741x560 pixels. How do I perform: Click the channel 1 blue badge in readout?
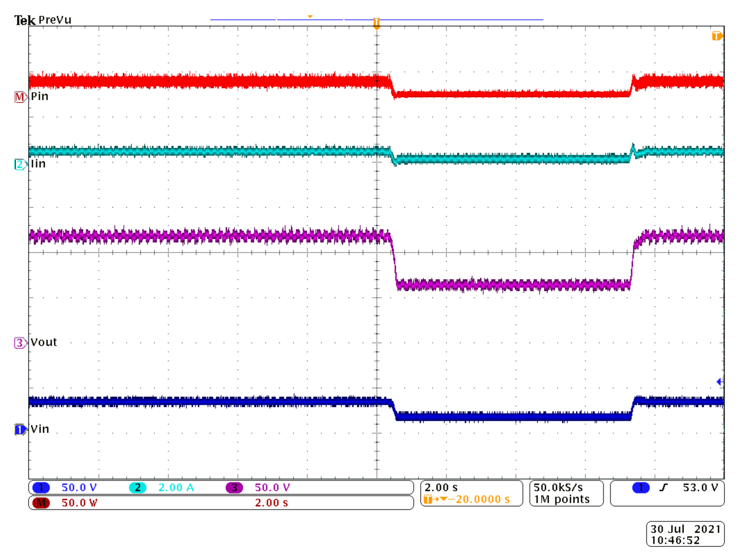[41, 488]
